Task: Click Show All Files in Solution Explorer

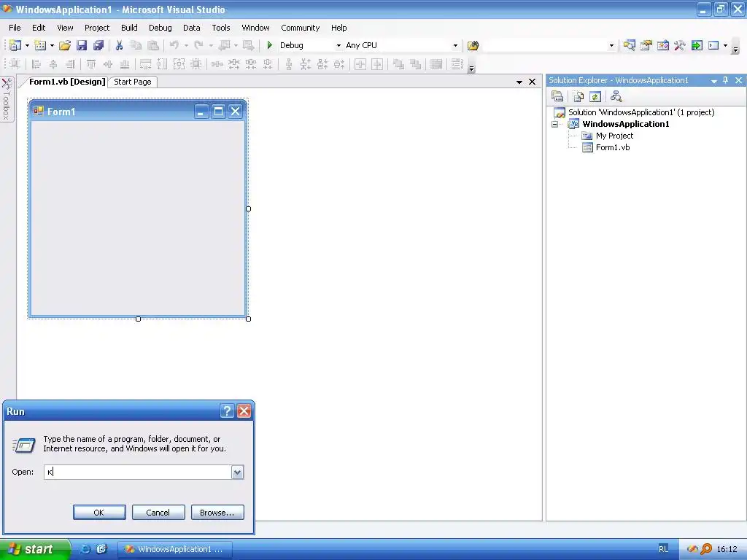Action: pos(578,97)
